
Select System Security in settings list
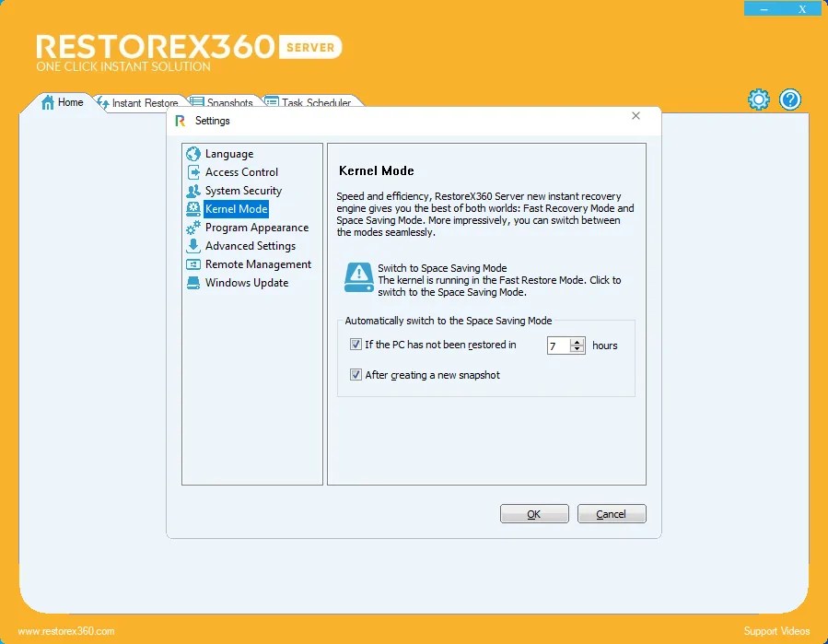(x=243, y=191)
